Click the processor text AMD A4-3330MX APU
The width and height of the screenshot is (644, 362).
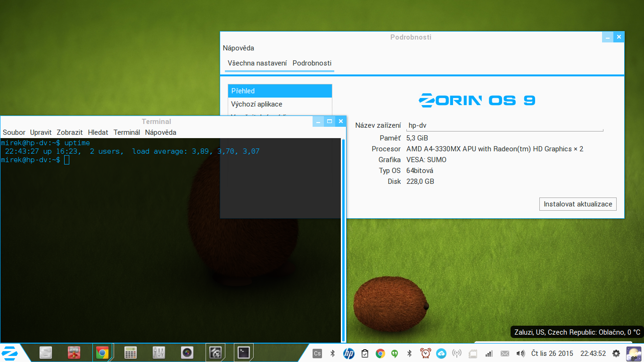click(x=495, y=149)
